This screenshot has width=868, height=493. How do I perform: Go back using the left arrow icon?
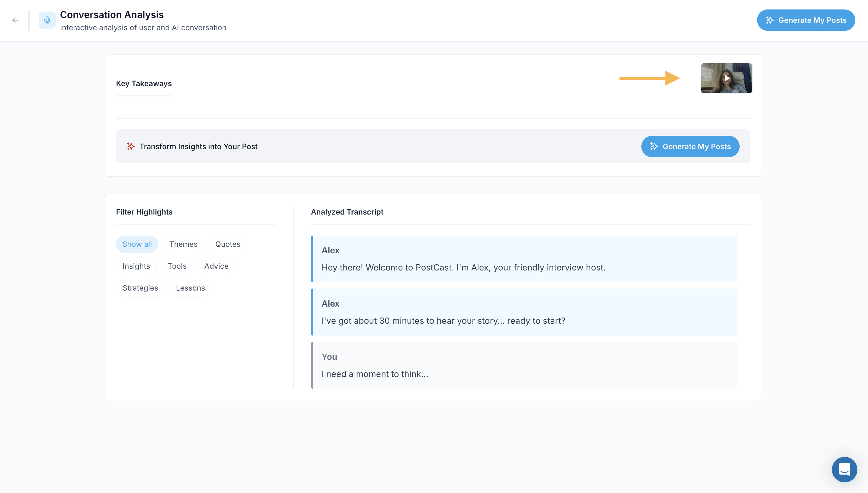[x=15, y=20]
